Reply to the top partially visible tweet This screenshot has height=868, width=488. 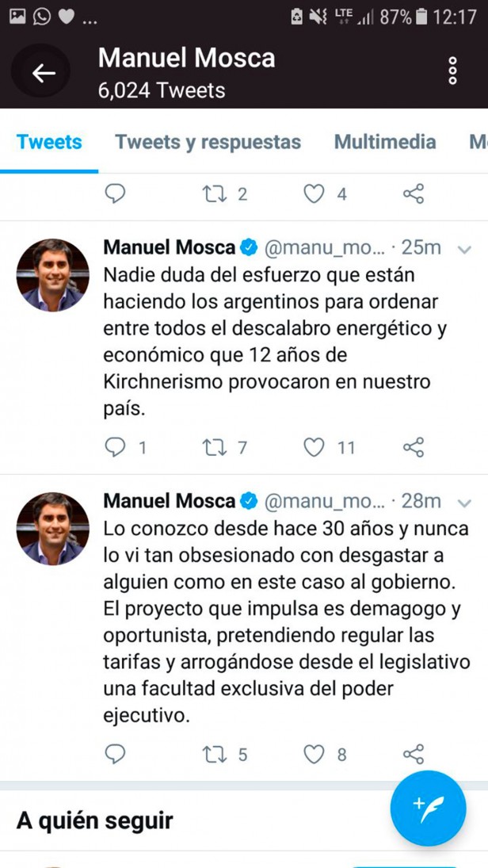coord(115,193)
